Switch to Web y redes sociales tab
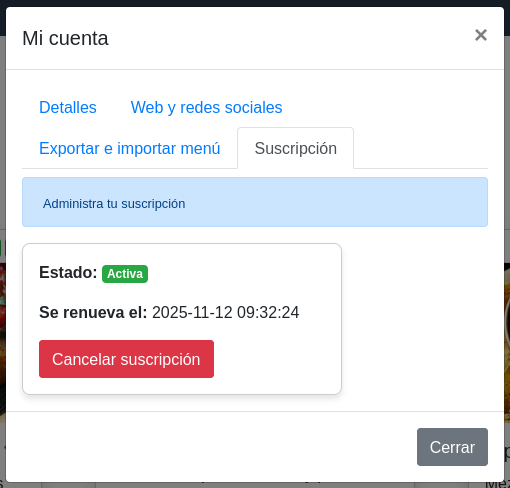The image size is (510, 488). click(206, 107)
